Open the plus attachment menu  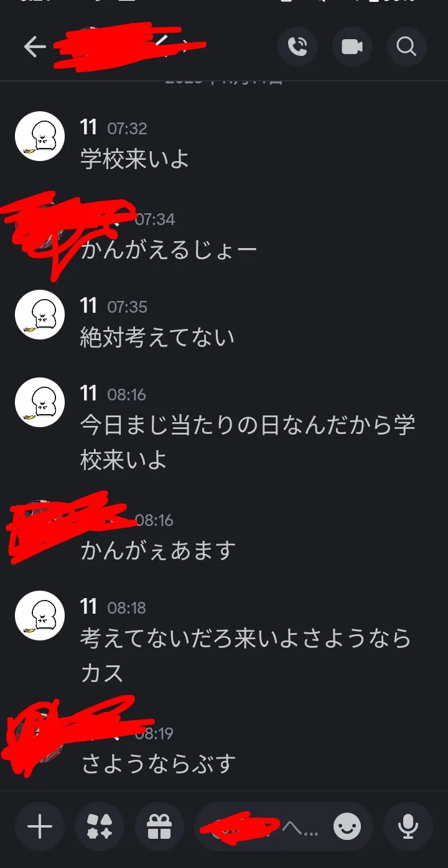click(x=40, y=826)
